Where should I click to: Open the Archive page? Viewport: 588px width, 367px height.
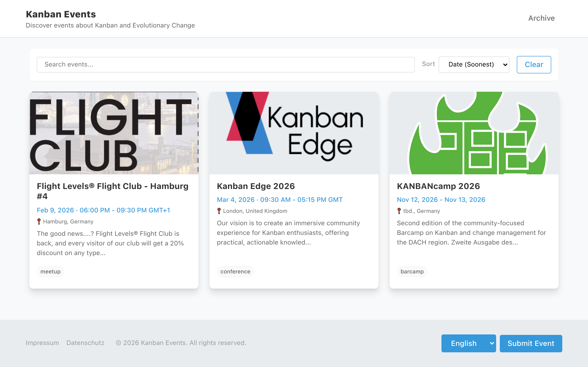[x=541, y=18]
